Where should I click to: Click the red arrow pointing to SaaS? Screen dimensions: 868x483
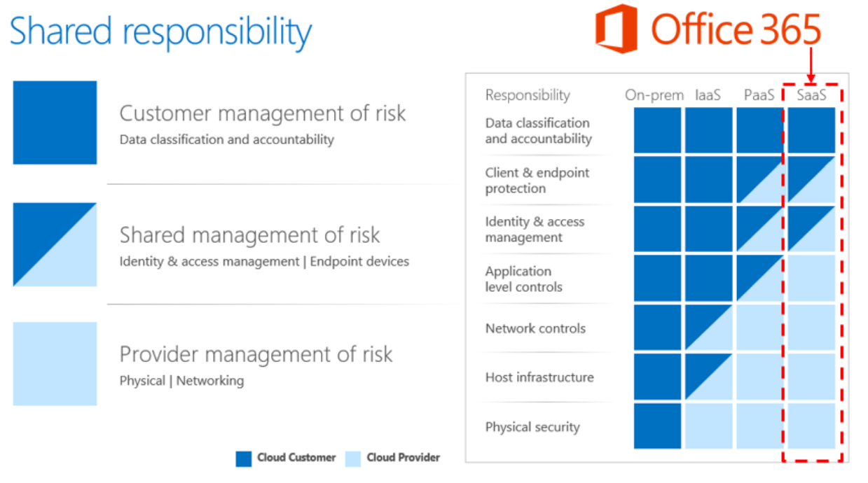[811, 65]
